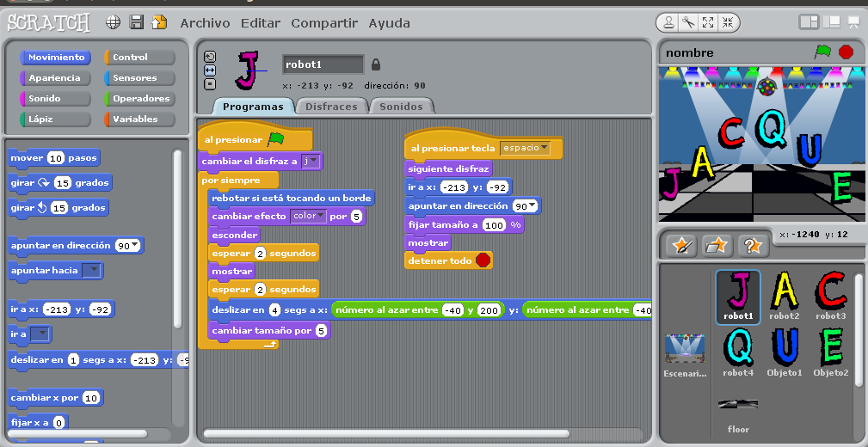Paint a new sprite button
This screenshot has height=447, width=868.
(680, 246)
